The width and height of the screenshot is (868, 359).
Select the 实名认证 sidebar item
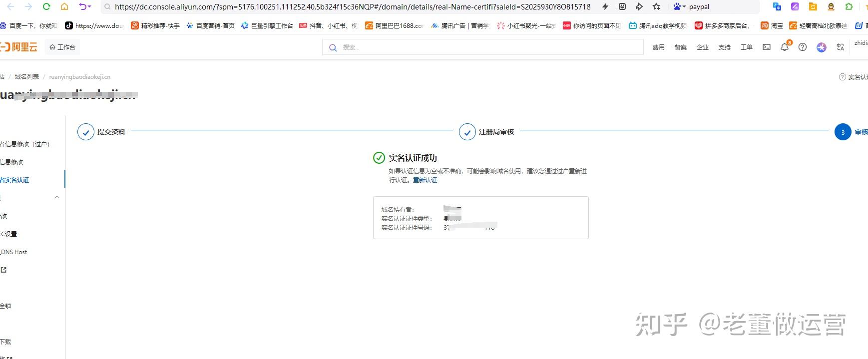pos(14,180)
